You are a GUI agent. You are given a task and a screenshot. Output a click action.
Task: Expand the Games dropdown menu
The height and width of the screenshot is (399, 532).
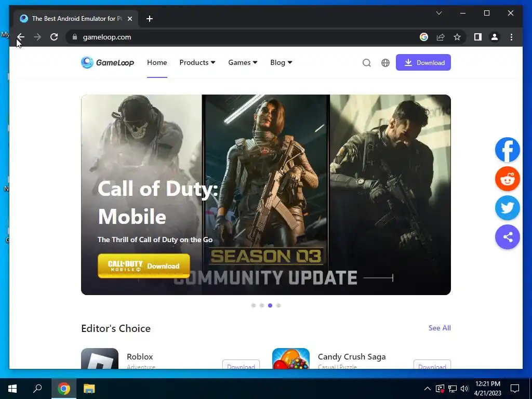pyautogui.click(x=243, y=62)
